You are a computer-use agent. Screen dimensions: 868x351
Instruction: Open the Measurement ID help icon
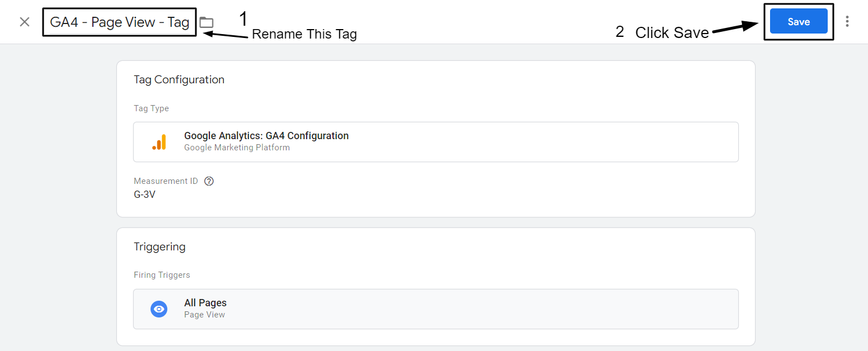[209, 181]
